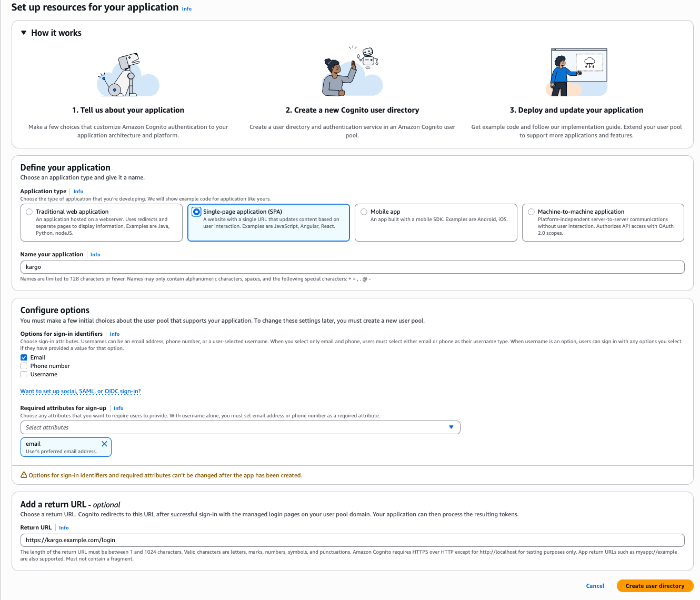Cancel the application setup

[595, 585]
